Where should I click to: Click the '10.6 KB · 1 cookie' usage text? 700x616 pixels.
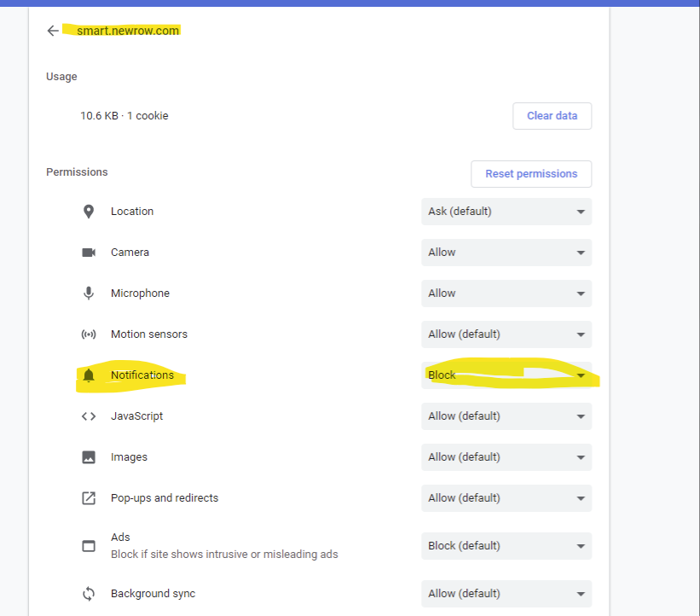(124, 116)
